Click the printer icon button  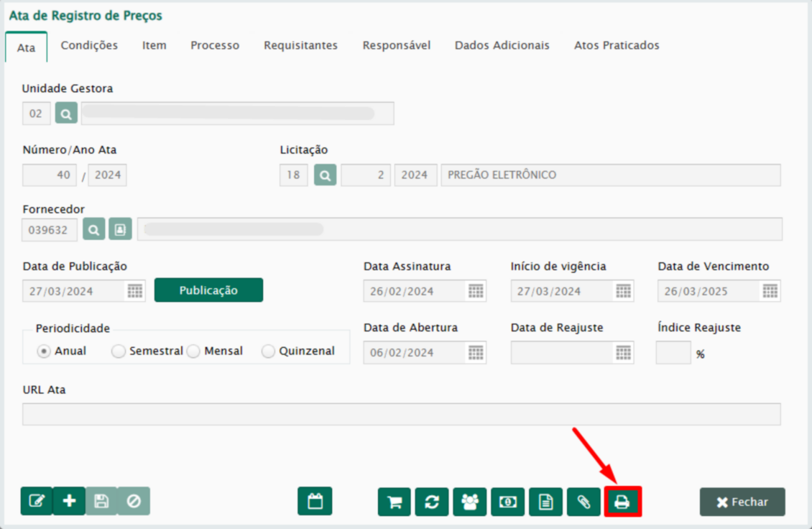pos(622,502)
